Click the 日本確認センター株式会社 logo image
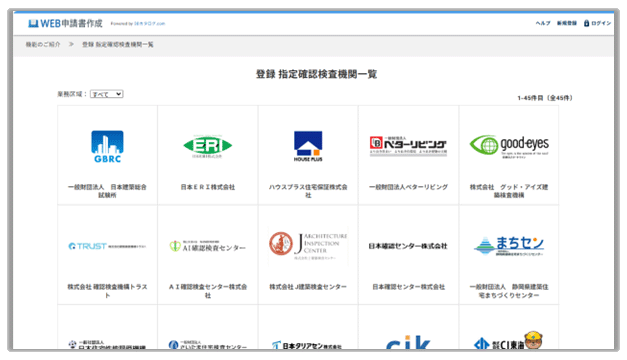 pos(408,246)
